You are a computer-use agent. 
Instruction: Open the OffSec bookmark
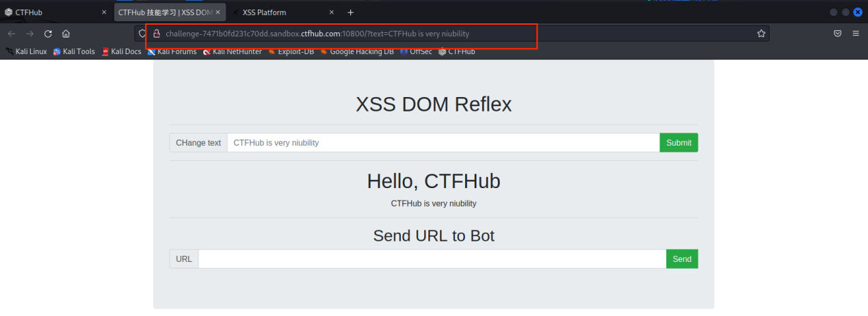coord(416,52)
